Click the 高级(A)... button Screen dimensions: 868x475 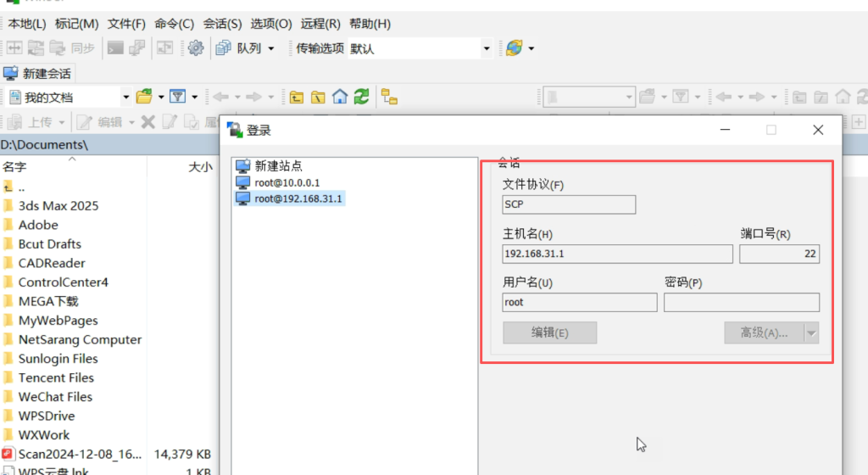(764, 332)
